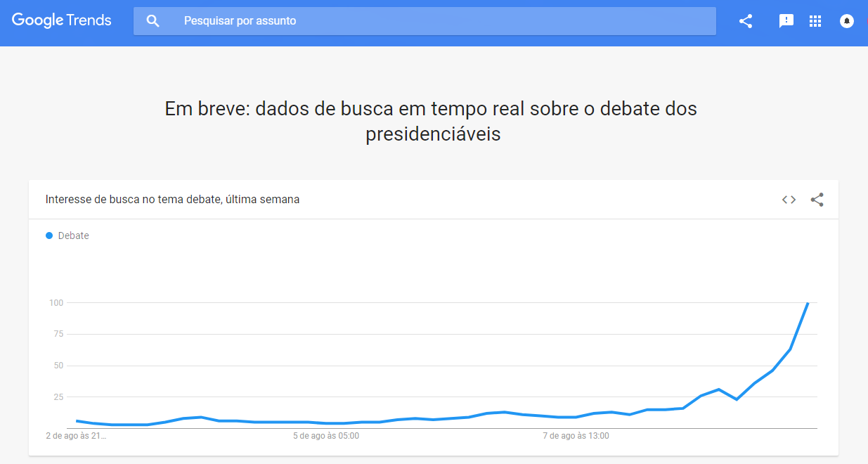Open the "Em breve: dados de busca" headline
868x464 pixels.
point(432,121)
